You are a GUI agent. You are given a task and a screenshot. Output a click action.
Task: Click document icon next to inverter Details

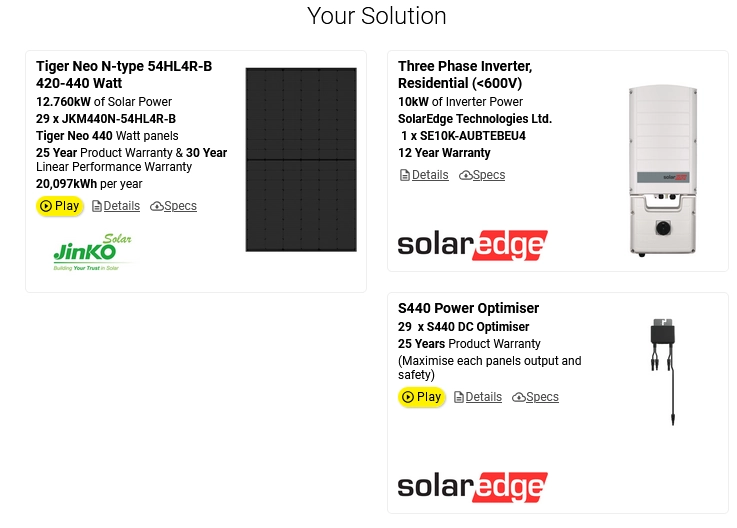pyautogui.click(x=405, y=175)
